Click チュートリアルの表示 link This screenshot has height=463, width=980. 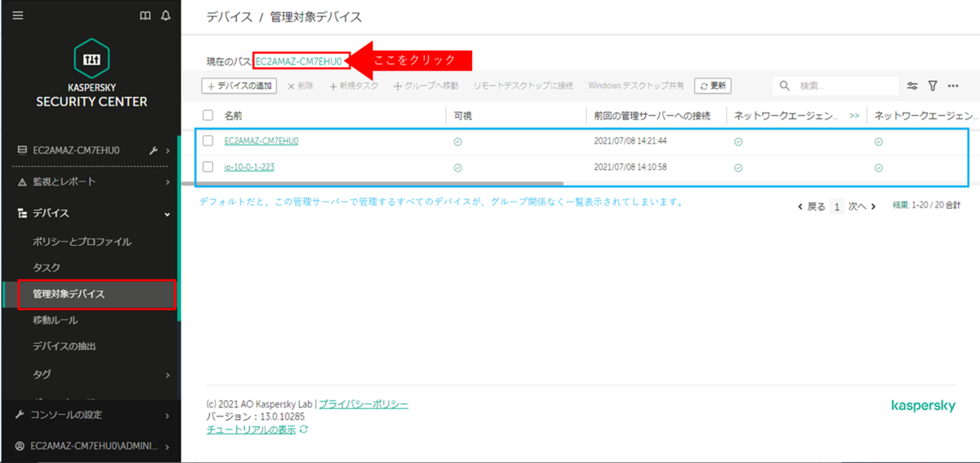point(252,430)
